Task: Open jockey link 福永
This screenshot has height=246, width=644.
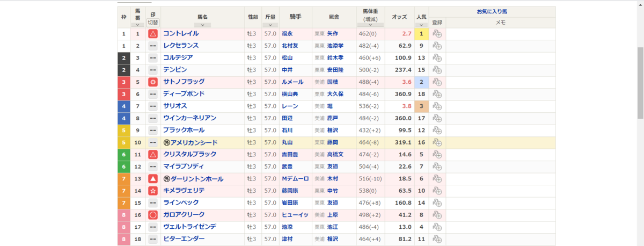Action: (287, 34)
